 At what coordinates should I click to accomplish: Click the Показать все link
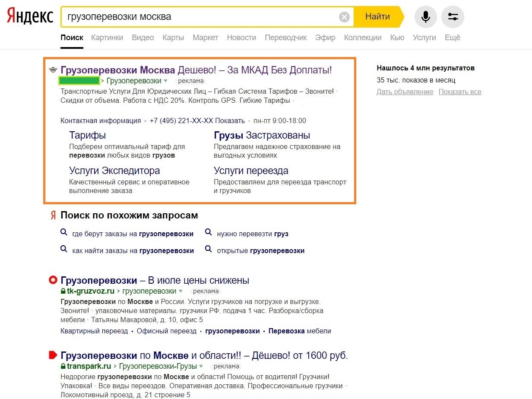pyautogui.click(x=460, y=92)
